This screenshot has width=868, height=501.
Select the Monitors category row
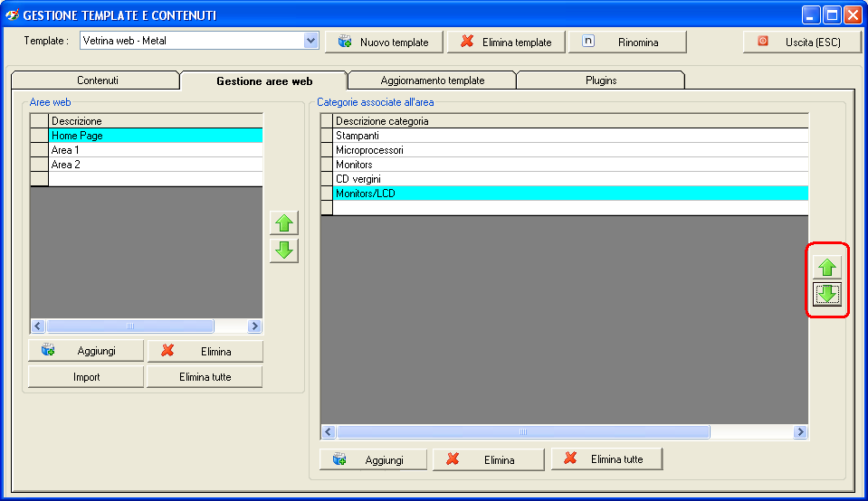click(x=570, y=165)
